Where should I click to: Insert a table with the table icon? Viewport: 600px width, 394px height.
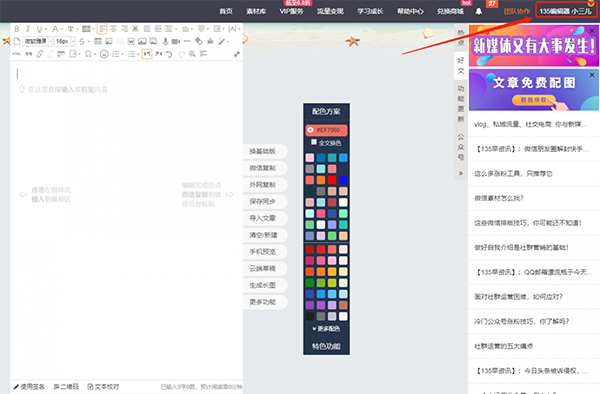[x=98, y=41]
